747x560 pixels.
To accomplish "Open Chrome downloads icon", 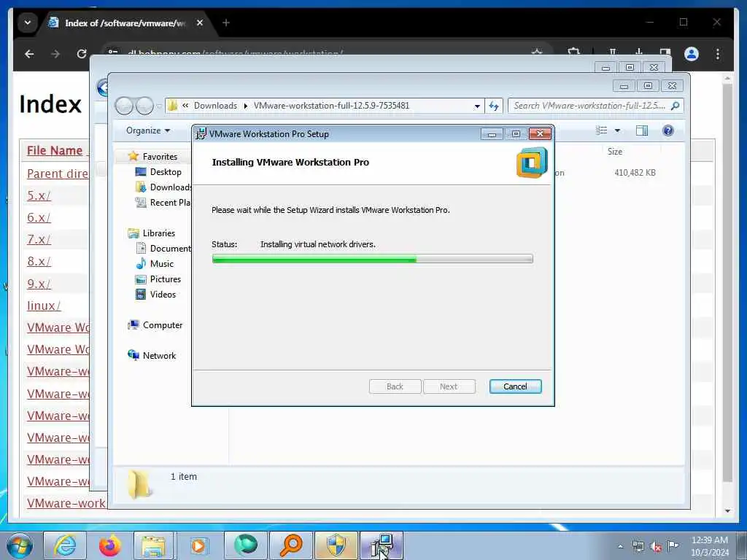I will 639,52.
